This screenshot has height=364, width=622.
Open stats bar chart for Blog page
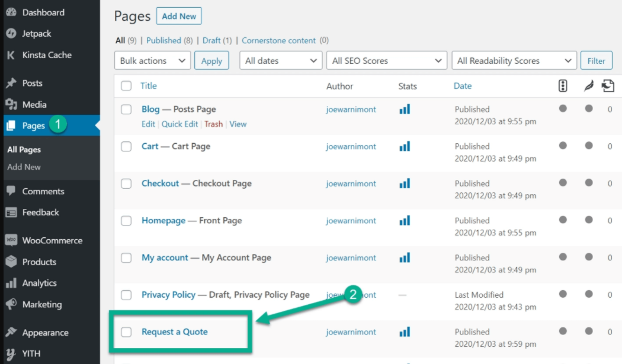pos(405,109)
